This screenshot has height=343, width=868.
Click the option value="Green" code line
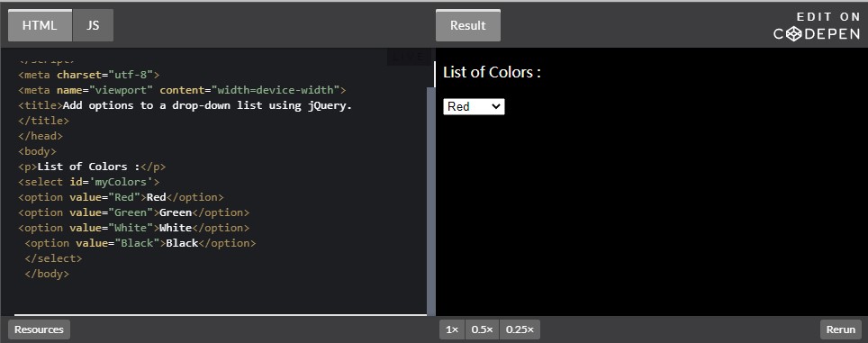[x=134, y=212]
